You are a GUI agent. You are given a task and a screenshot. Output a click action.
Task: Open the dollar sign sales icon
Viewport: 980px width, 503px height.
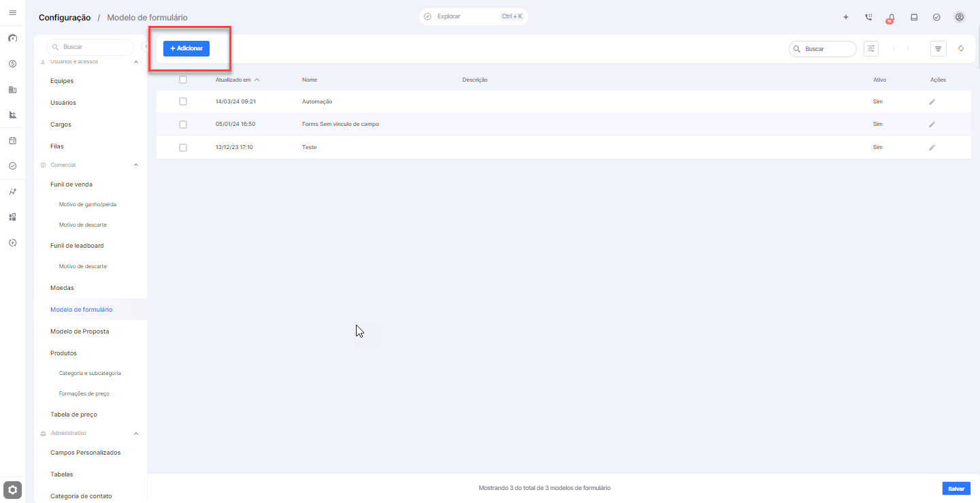tap(12, 64)
